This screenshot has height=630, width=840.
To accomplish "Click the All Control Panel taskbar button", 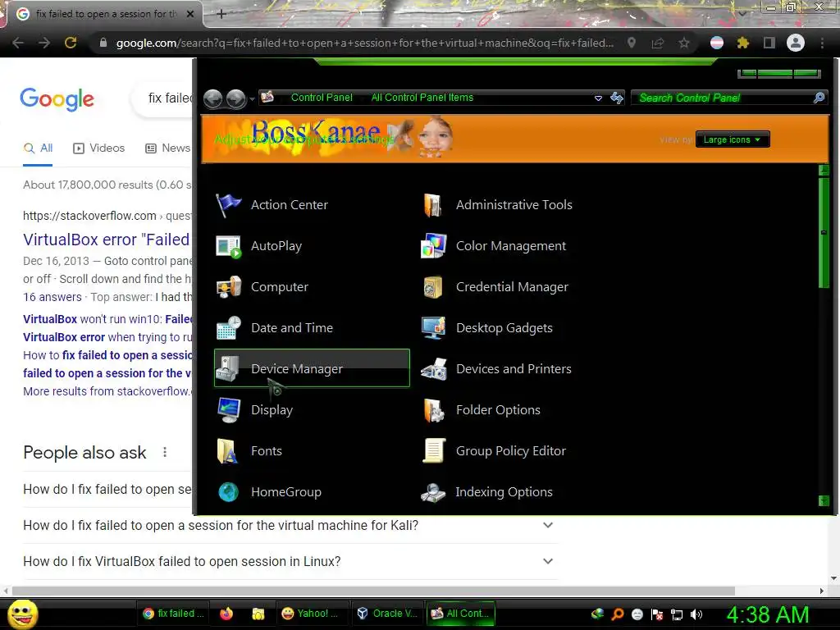I will pyautogui.click(x=461, y=614).
